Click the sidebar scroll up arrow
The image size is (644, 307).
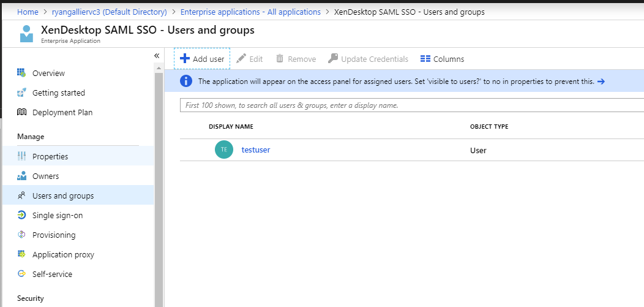pos(159,67)
